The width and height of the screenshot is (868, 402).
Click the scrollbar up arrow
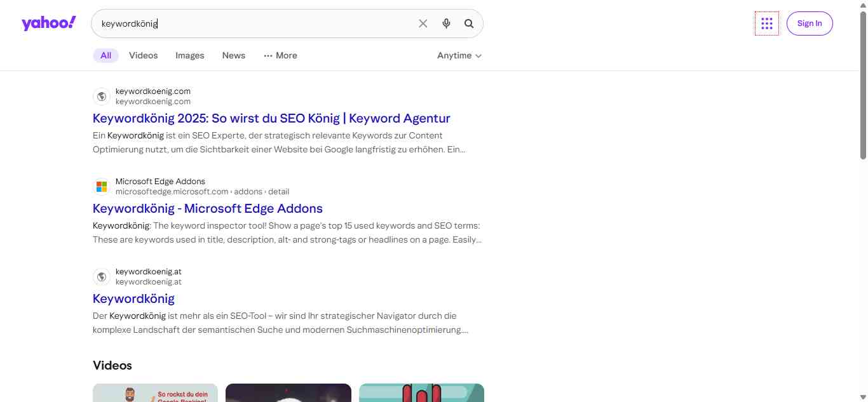coord(863,5)
